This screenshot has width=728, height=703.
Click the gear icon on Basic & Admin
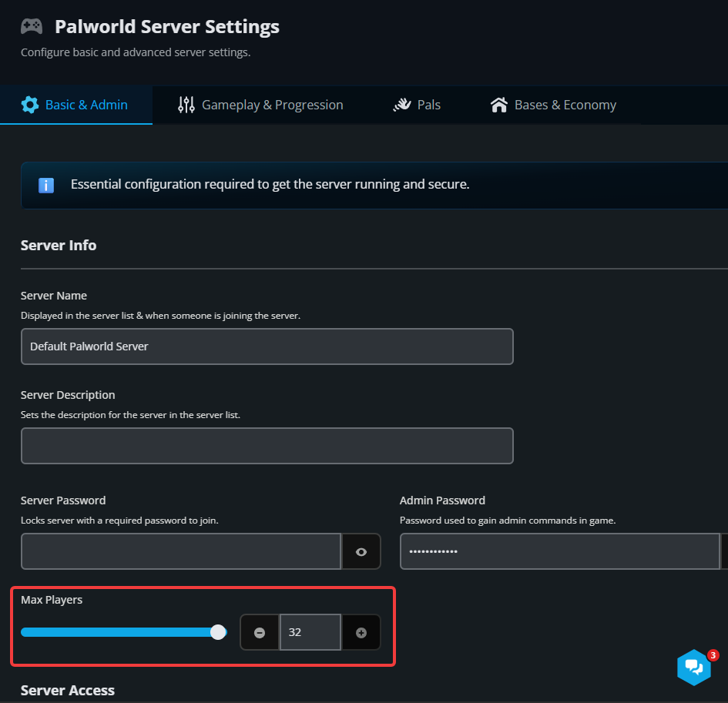pos(30,105)
